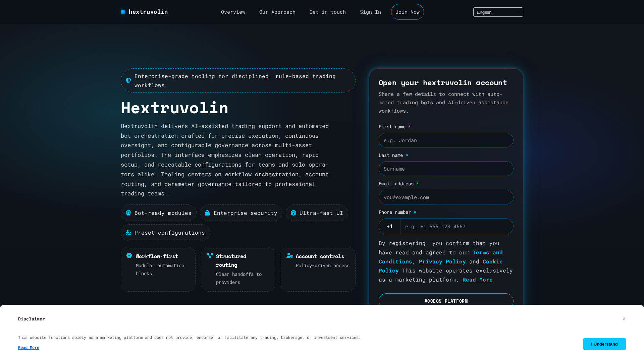Open the Our Approach nav item
Image resolution: width=644 pixels, height=362 pixels.
[277, 12]
